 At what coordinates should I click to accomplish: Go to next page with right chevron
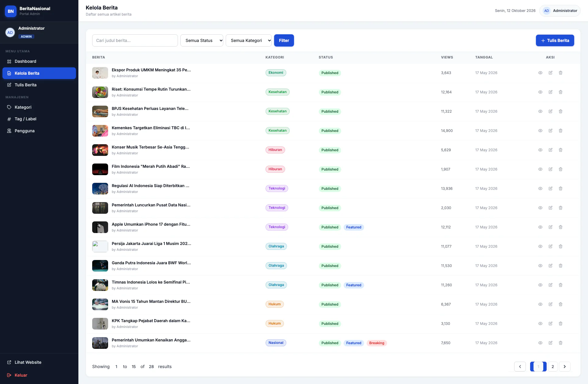click(565, 367)
